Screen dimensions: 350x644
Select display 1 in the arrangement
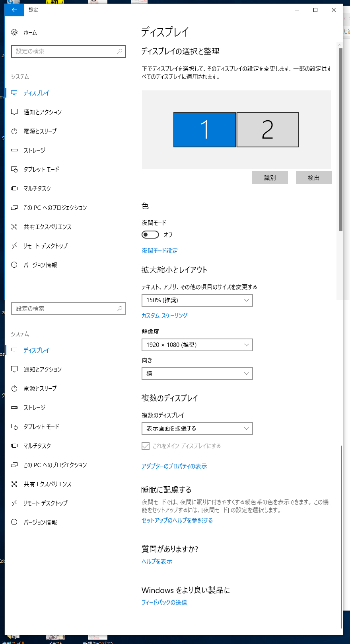204,129
